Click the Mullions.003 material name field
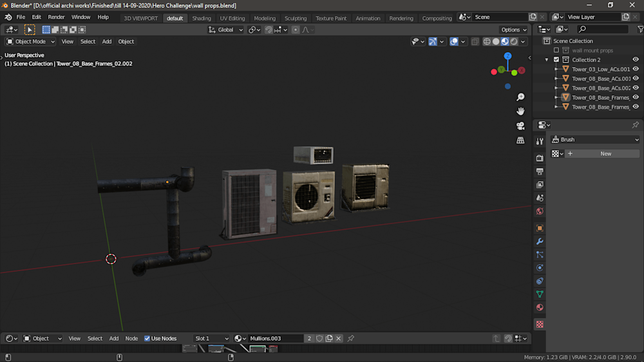The height and width of the screenshot is (362, 644). [275, 338]
